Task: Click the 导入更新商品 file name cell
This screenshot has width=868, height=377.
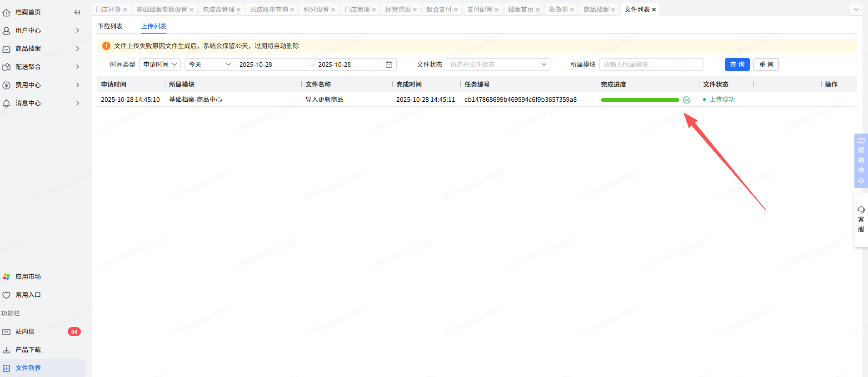Action: point(324,99)
